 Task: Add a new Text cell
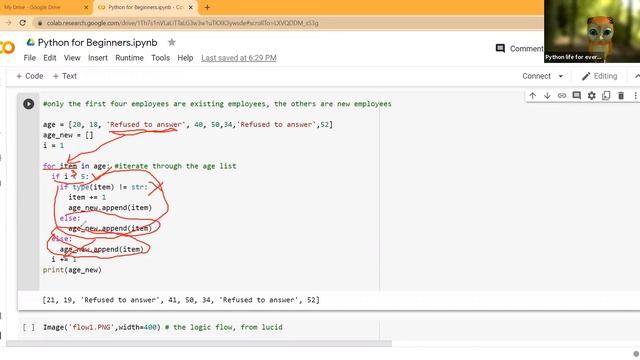64,76
